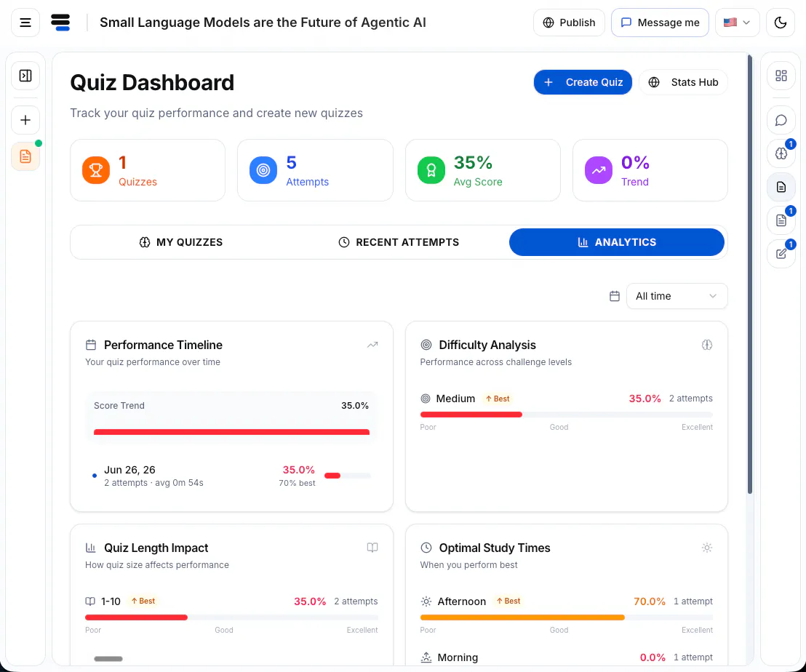
Task: Click the blue target Attempts icon
Action: [x=263, y=170]
